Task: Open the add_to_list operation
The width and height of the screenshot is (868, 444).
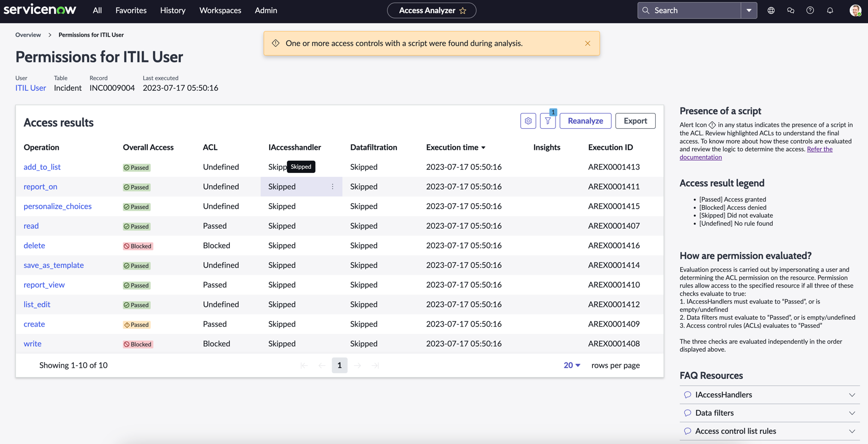Action: tap(42, 167)
